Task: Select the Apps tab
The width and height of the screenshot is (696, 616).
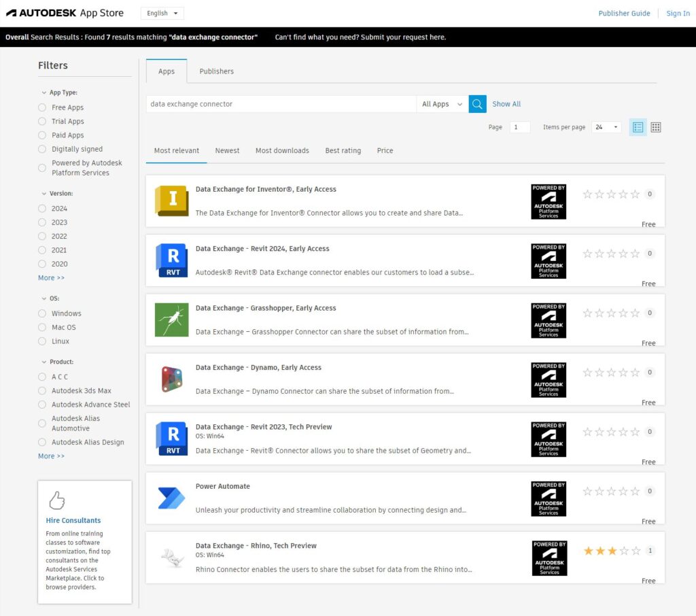Action: [x=167, y=71]
